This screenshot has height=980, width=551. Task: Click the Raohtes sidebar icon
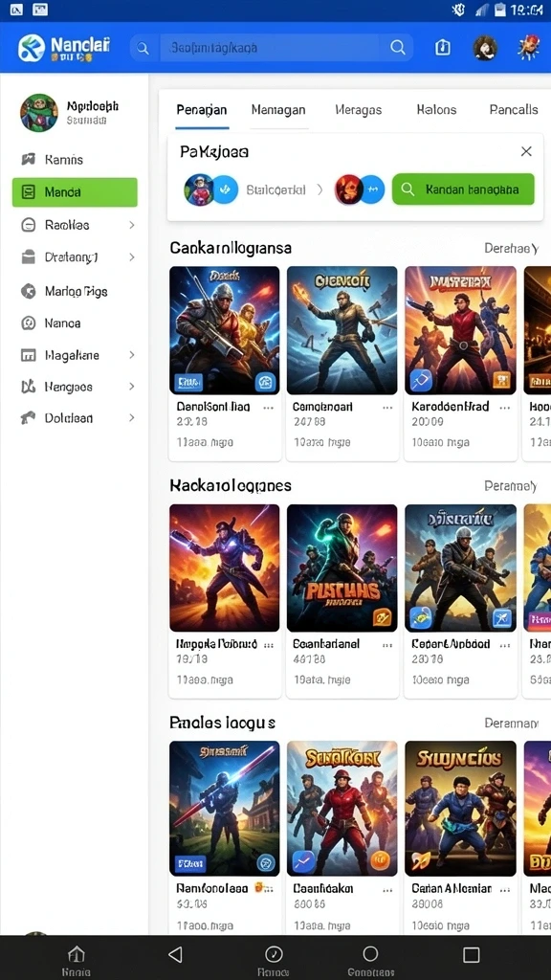(x=28, y=225)
